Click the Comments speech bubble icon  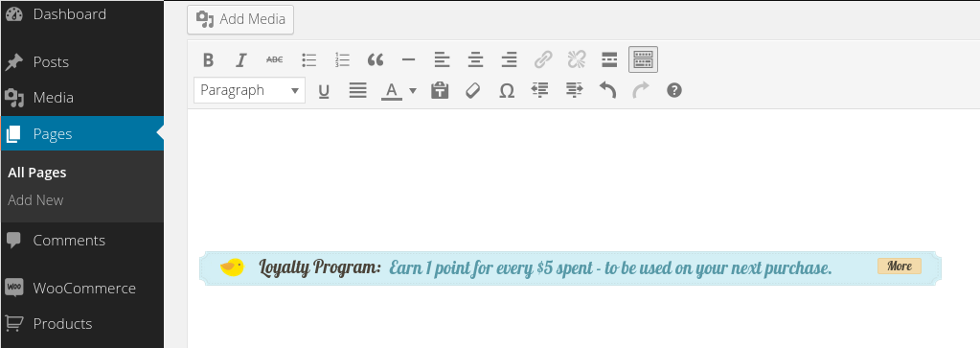coord(13,241)
